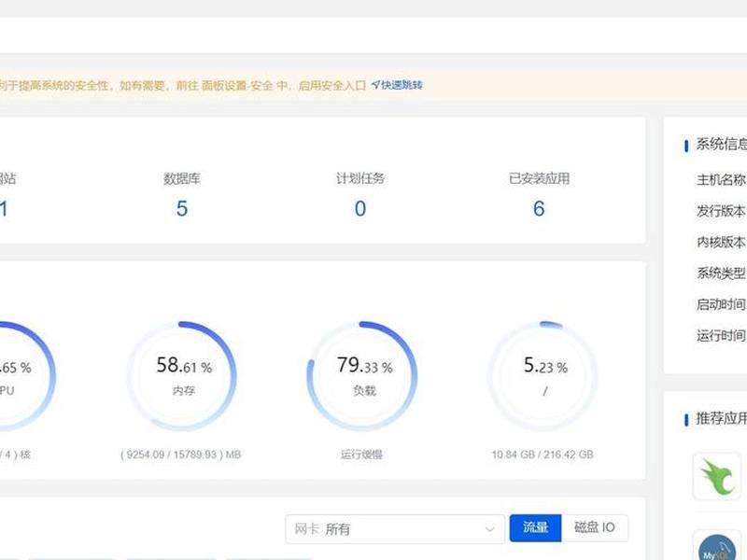The width and height of the screenshot is (747, 560).
Task: Click the green bird recommended app icon
Action: (x=717, y=476)
